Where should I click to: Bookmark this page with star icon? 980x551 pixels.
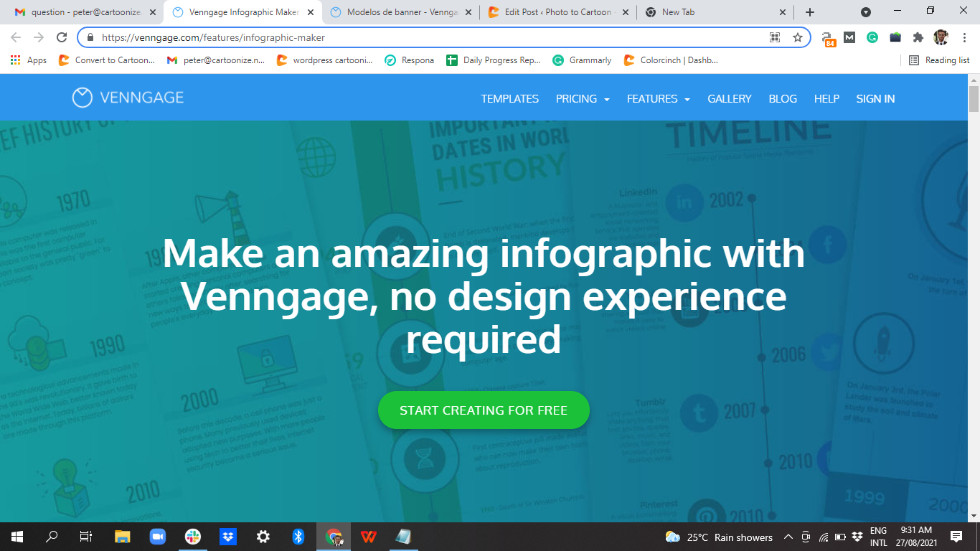pos(798,37)
